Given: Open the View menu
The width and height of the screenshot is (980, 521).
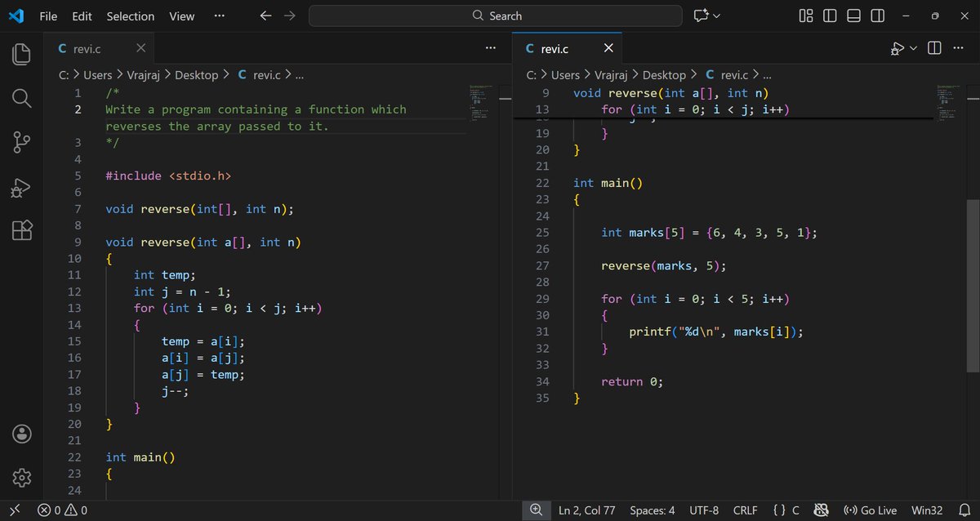Looking at the screenshot, I should [x=181, y=16].
